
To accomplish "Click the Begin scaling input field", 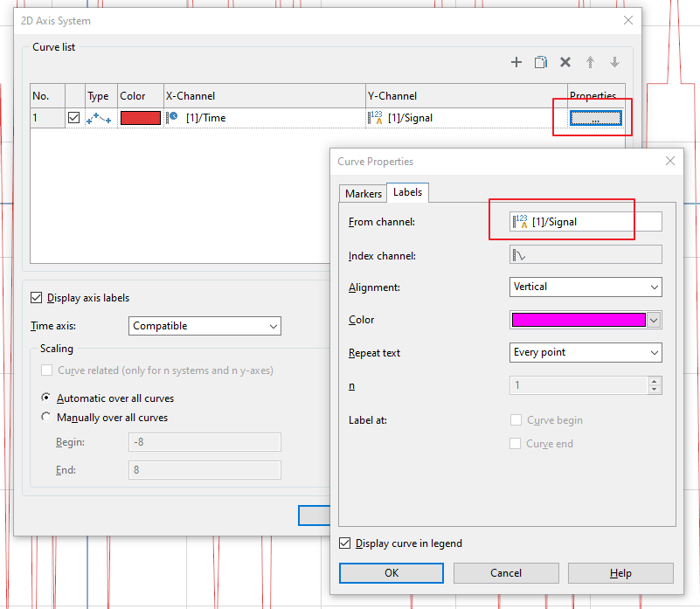I will [204, 442].
